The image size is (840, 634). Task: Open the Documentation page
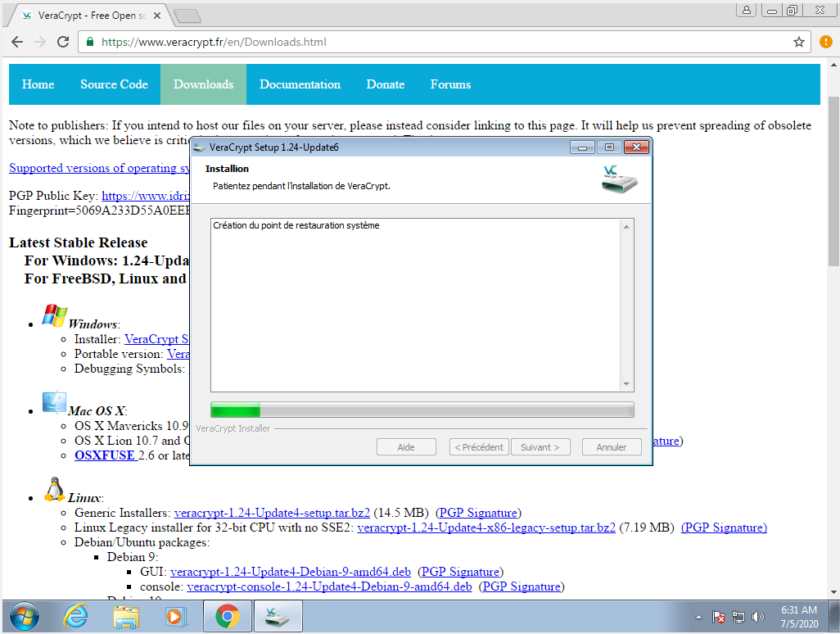click(300, 84)
